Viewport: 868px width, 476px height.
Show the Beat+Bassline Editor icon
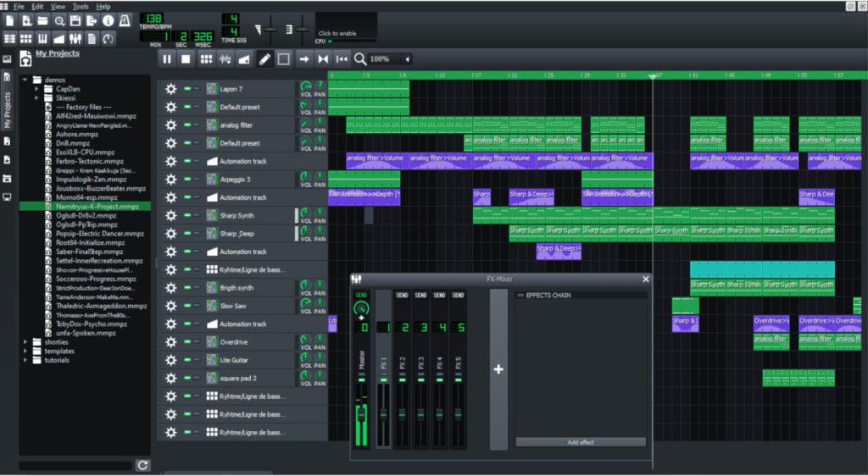26,39
